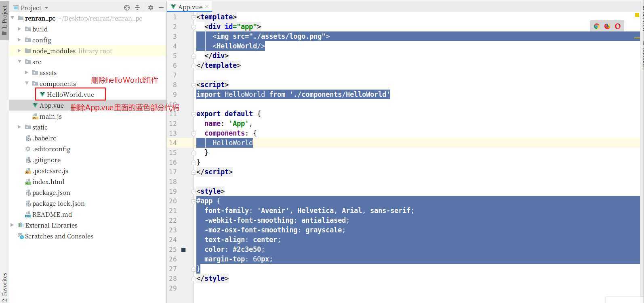Click the locate/scroll-from-source target icon
The width and height of the screenshot is (644, 303).
click(x=127, y=7)
